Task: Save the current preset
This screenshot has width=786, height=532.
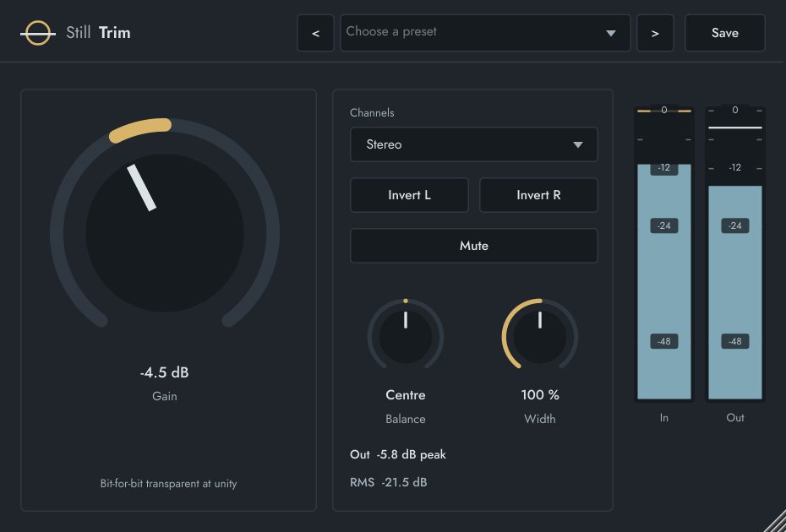Action: [725, 33]
